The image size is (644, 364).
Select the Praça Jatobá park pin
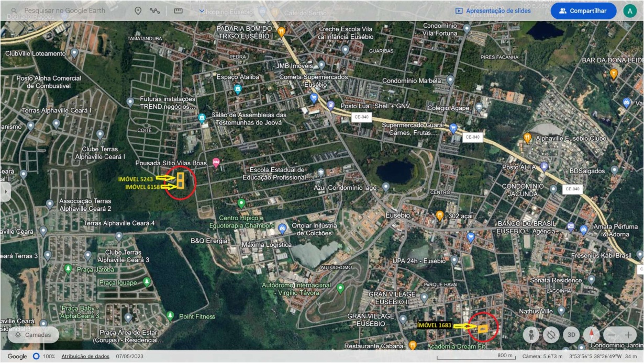tap(68, 269)
